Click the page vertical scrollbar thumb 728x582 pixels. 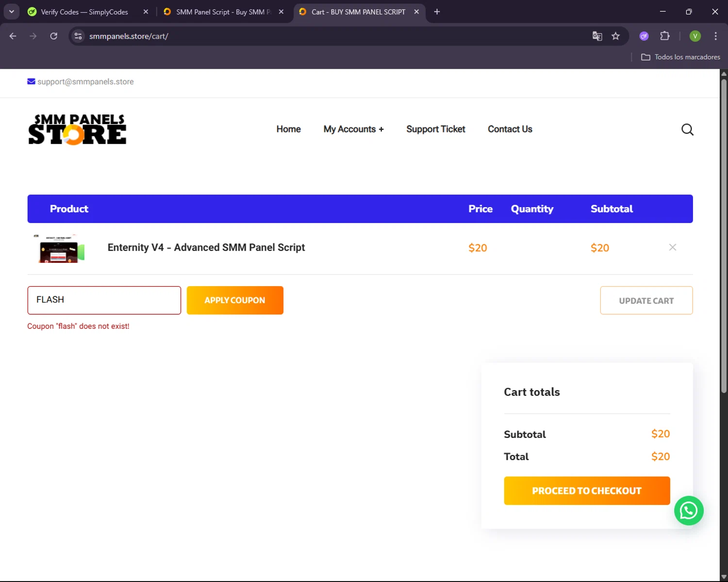tap(724, 235)
